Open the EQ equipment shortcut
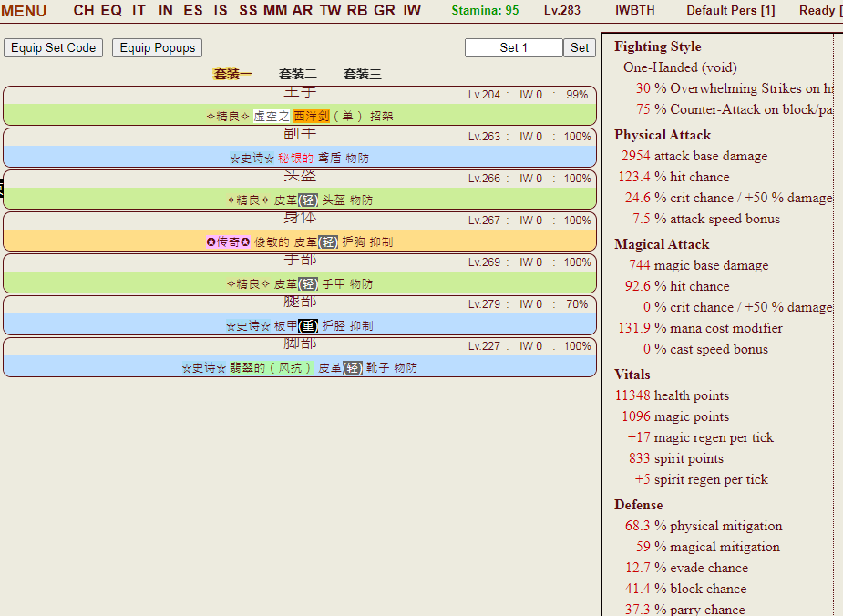Screen dimensions: 843x616 pyautogui.click(x=111, y=11)
